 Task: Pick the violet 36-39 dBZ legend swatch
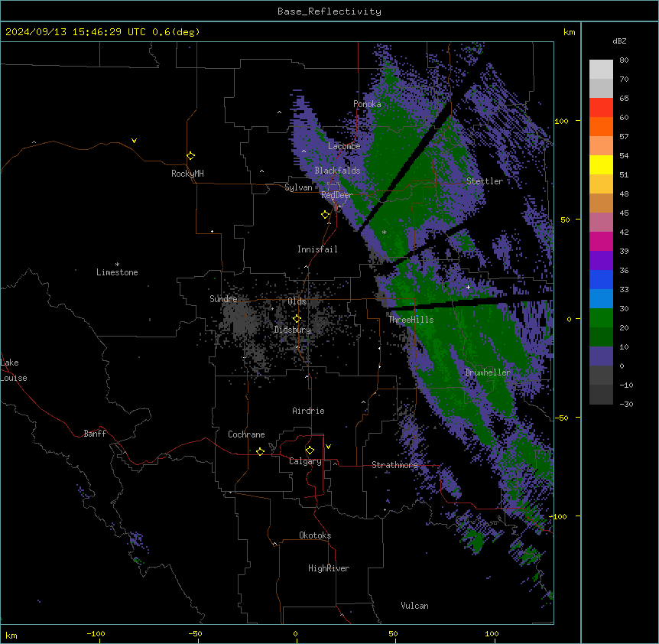pos(601,260)
